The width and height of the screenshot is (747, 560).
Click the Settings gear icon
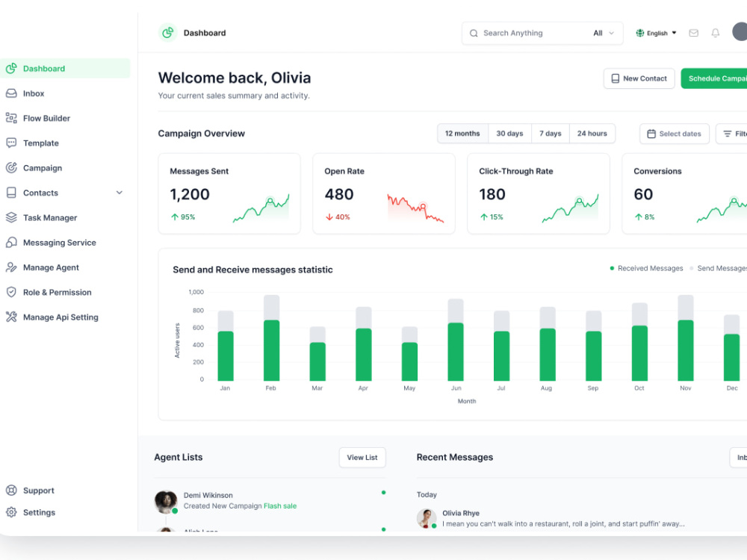[11, 512]
